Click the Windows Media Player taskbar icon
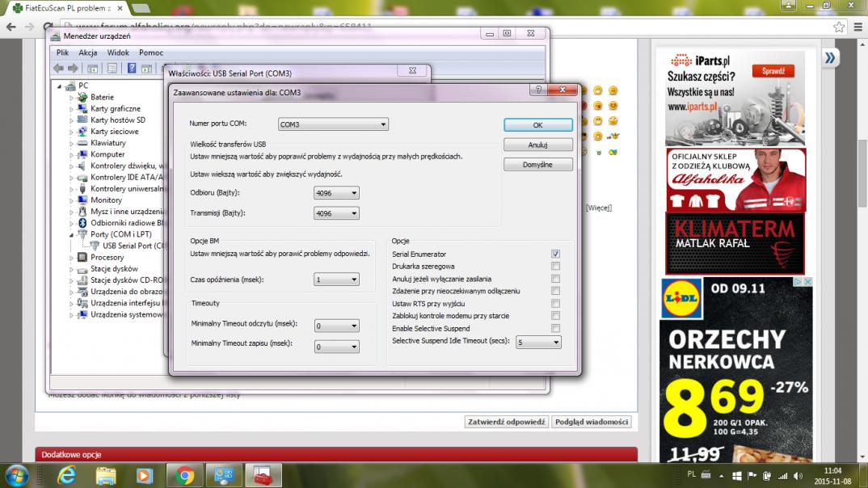Image resolution: width=868 pixels, height=488 pixels. coord(145,476)
